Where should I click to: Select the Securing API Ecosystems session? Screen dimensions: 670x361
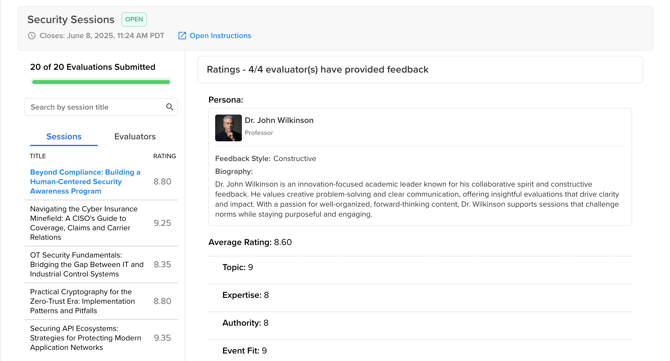coord(85,338)
